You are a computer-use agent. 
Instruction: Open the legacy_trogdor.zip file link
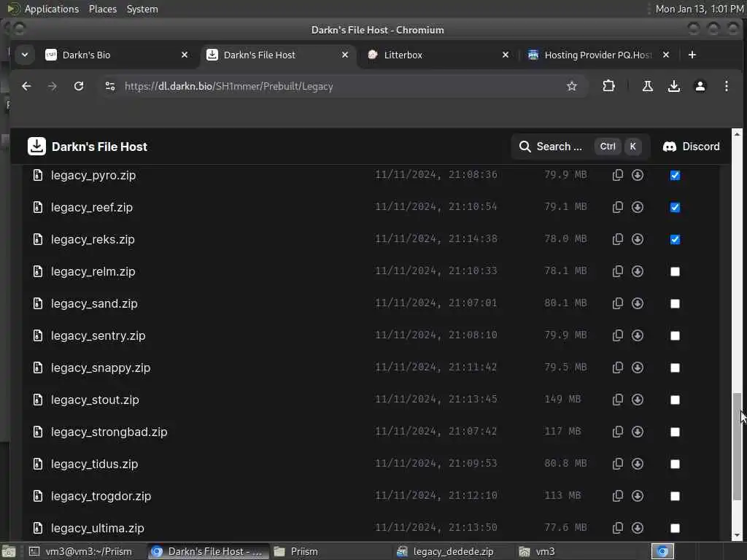pos(101,496)
